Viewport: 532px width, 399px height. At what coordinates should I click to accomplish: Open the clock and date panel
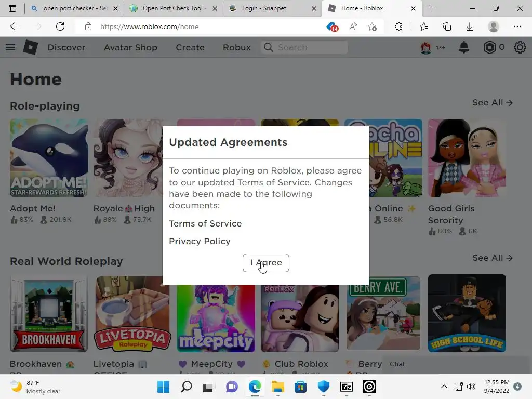coord(497,387)
